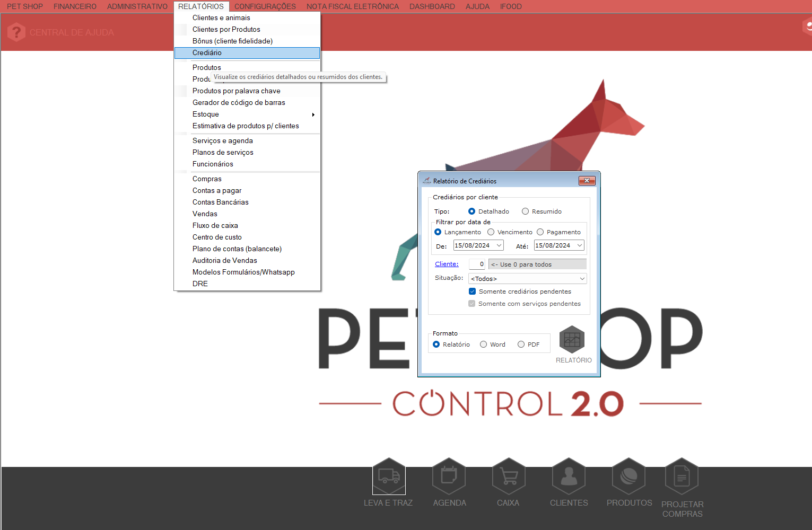The image size is (812, 530).
Task: Select the PDF format radio button
Action: [x=521, y=344]
